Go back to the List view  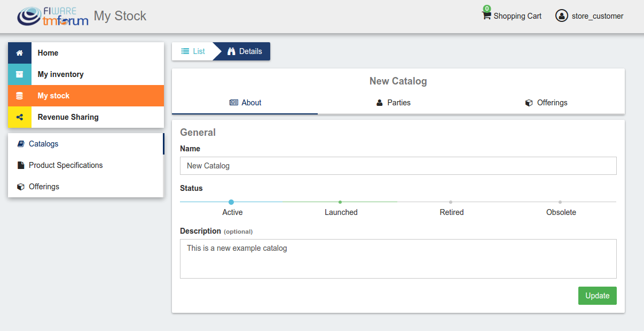click(193, 51)
